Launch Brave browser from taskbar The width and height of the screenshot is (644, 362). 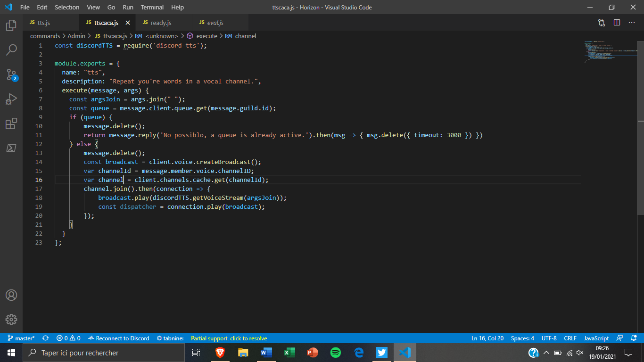pos(220,353)
